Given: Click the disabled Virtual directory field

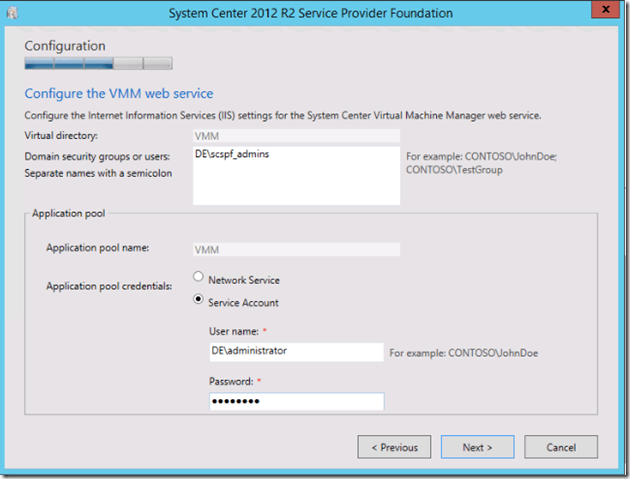Looking at the screenshot, I should [296, 134].
